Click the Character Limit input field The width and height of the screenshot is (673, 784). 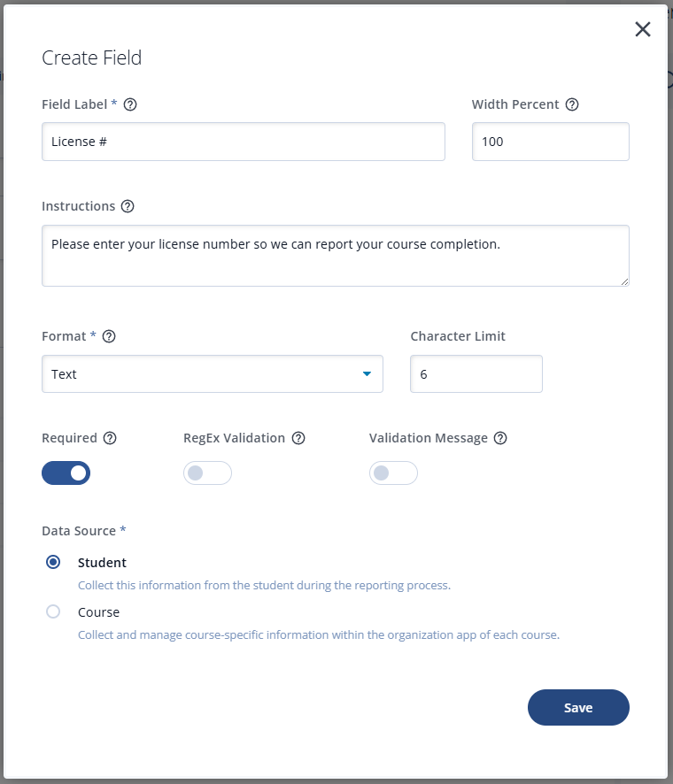point(476,374)
